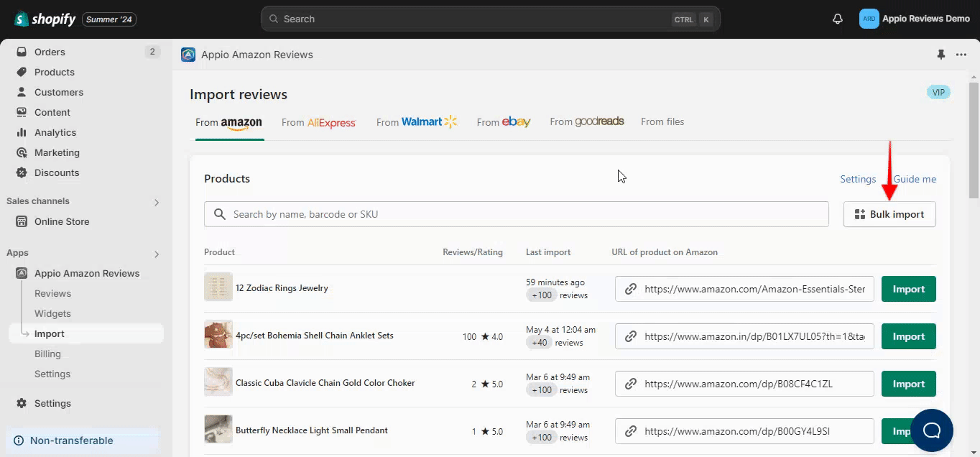Click the Appio Reviews Demo avatar
The width and height of the screenshot is (980, 457).
pos(869,19)
